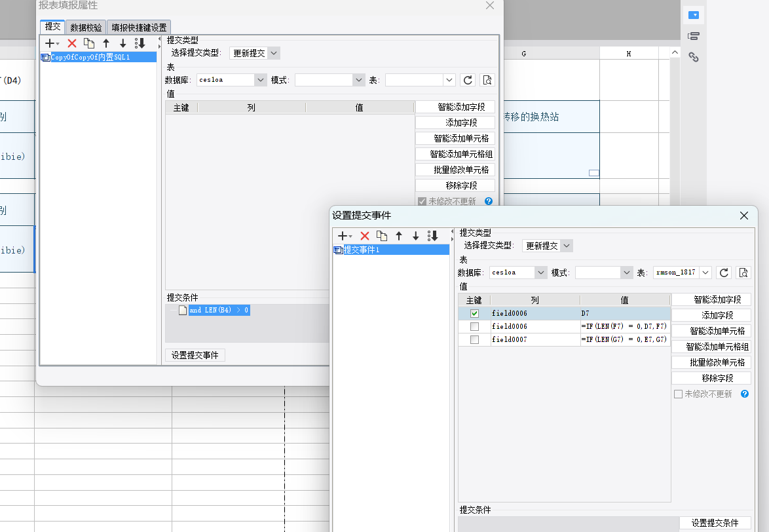Click the spreadsheet scroll up arrow
Viewport: 769px width, 532px height.
[675, 52]
